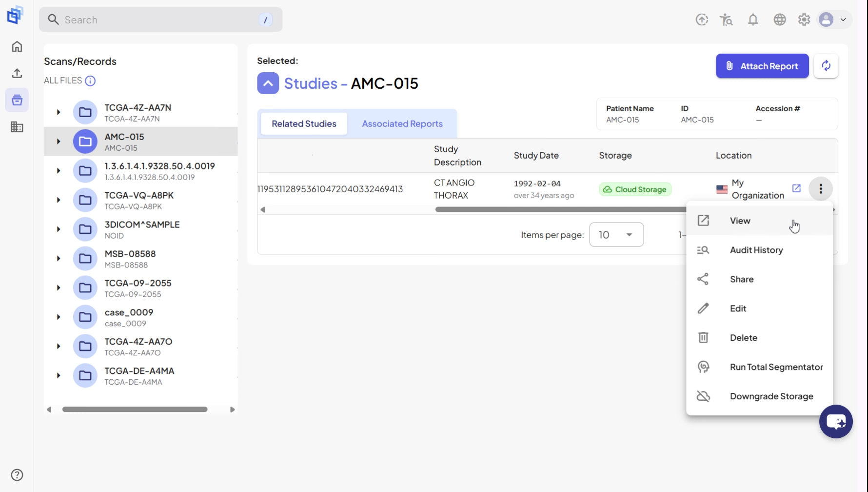Expand the case_0009 tree row
This screenshot has width=868, height=492.
(x=59, y=317)
